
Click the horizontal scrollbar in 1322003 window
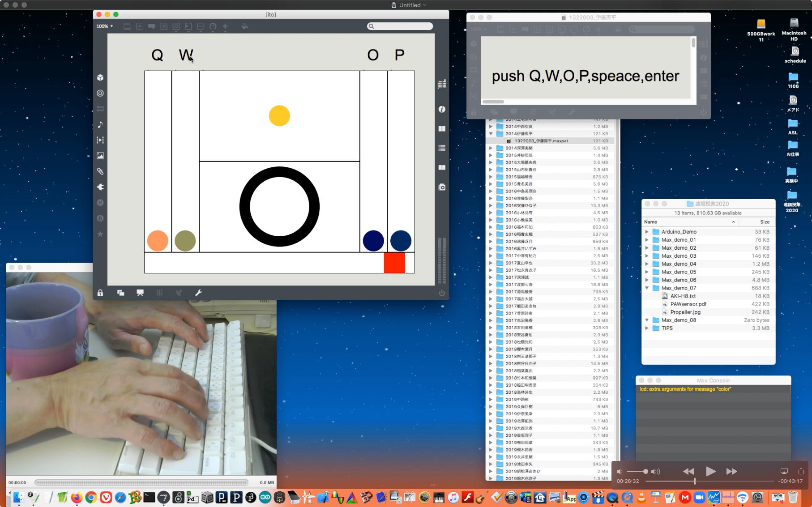(493, 102)
